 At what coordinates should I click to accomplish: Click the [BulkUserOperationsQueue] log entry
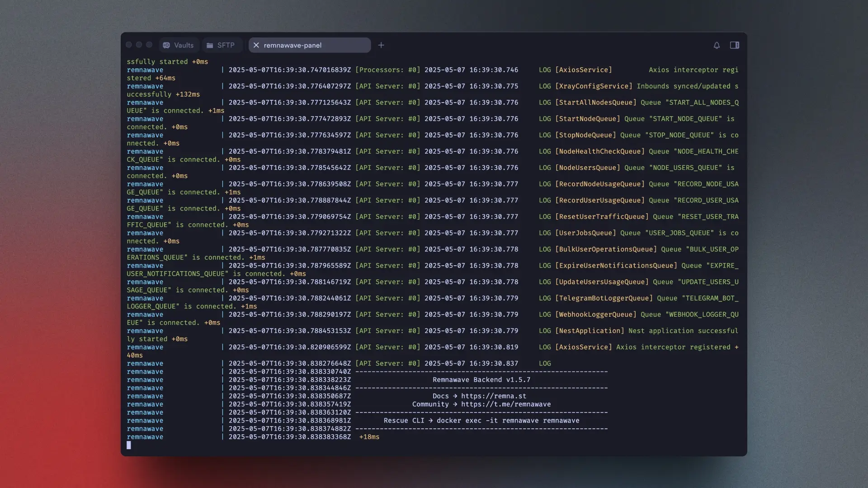606,249
